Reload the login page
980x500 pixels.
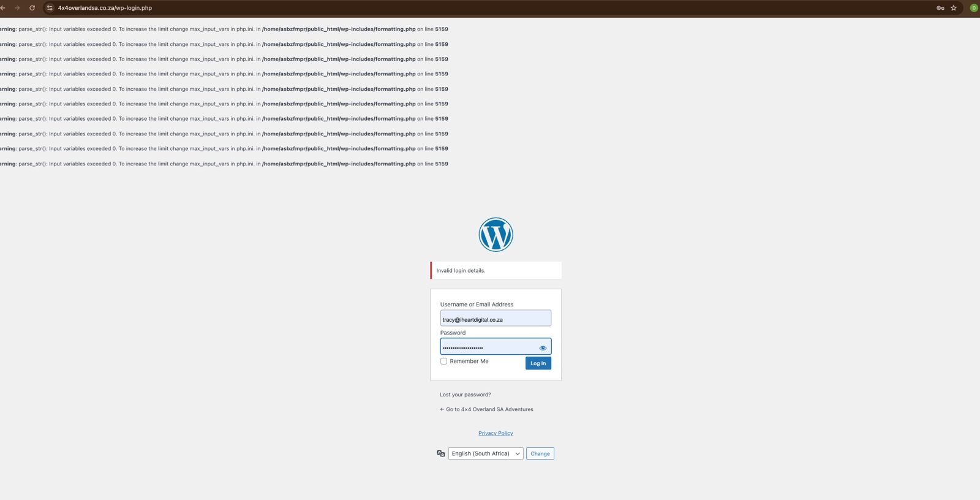(32, 8)
